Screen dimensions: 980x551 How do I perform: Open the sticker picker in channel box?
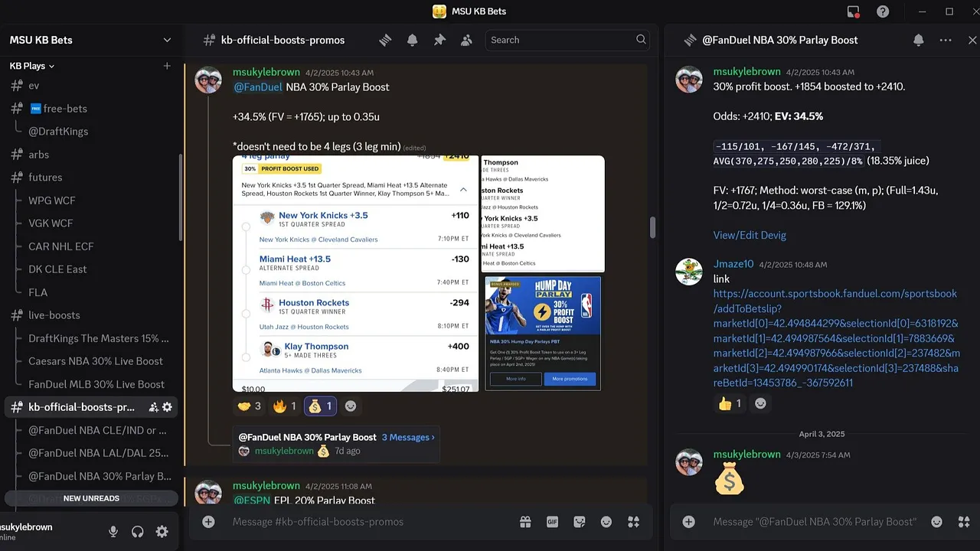point(580,522)
